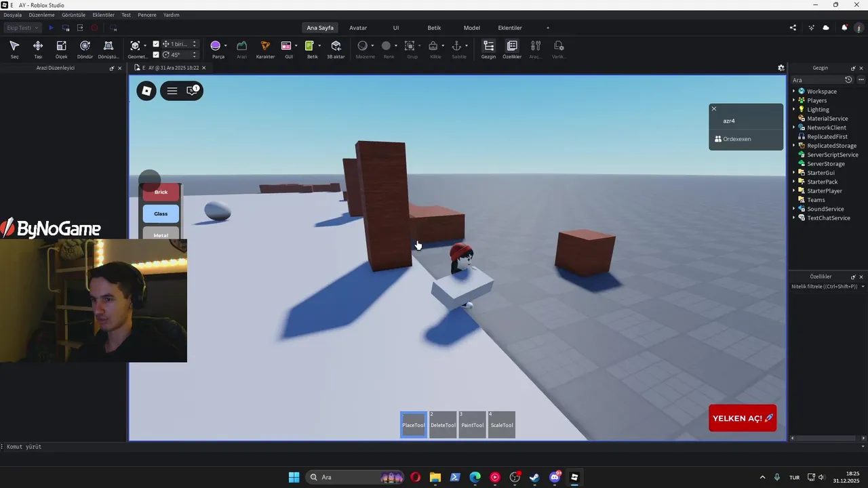This screenshot has height=488, width=868.
Task: Toggle the Özellikler properties panel
Action: 512,49
